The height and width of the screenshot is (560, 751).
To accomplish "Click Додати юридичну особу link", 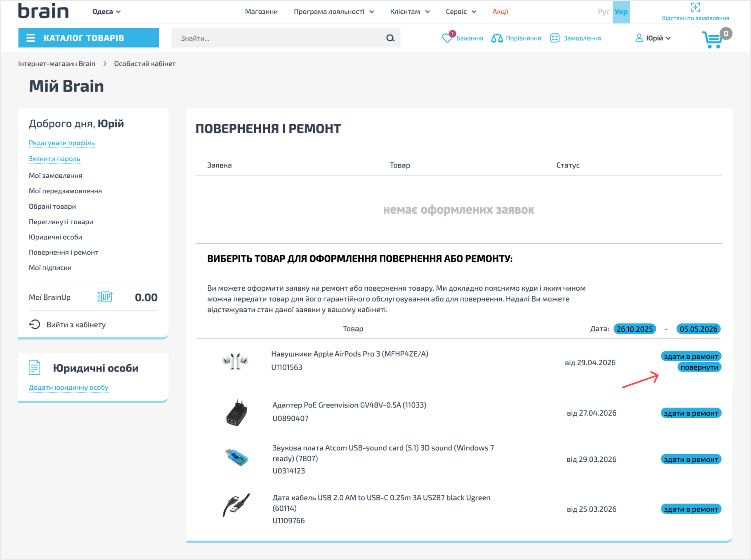I will point(68,387).
